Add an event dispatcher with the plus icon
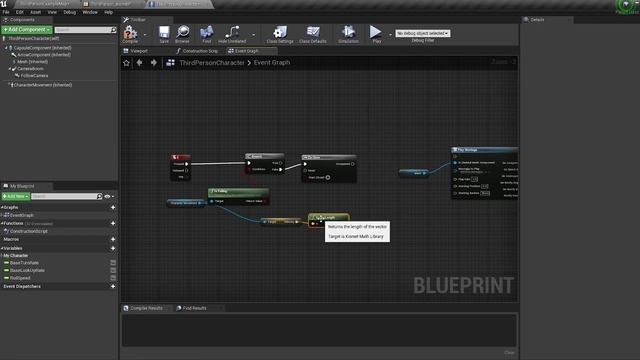 click(x=113, y=287)
